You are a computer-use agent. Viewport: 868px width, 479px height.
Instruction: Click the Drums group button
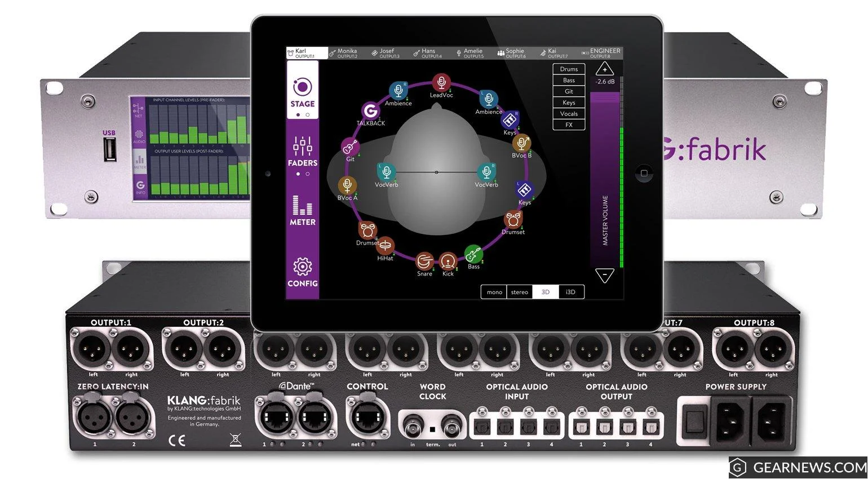[x=569, y=69]
